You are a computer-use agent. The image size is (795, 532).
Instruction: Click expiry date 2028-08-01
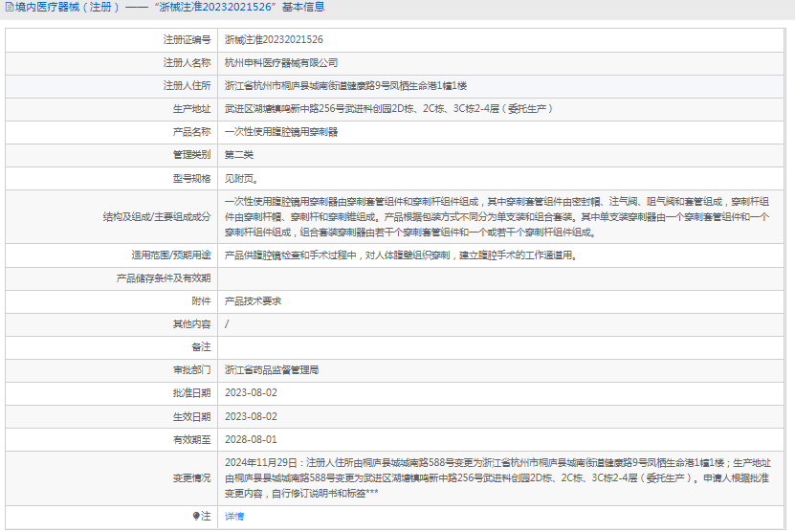coord(251,439)
